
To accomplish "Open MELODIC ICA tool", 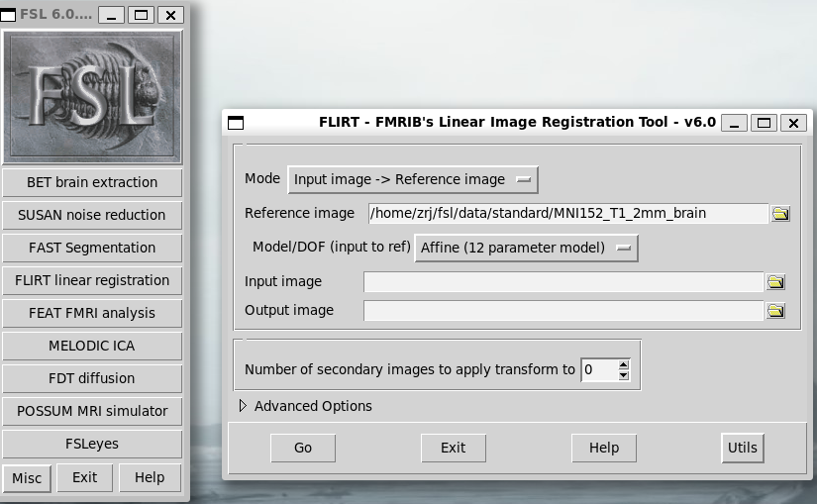I will pyautogui.click(x=92, y=346).
